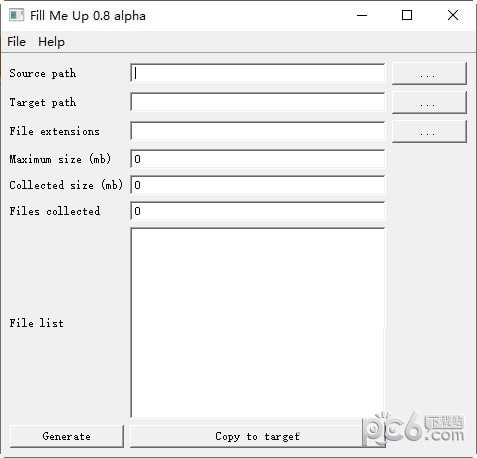Click the File extensions text field
Image resolution: width=477 pixels, height=458 pixels.
(257, 131)
